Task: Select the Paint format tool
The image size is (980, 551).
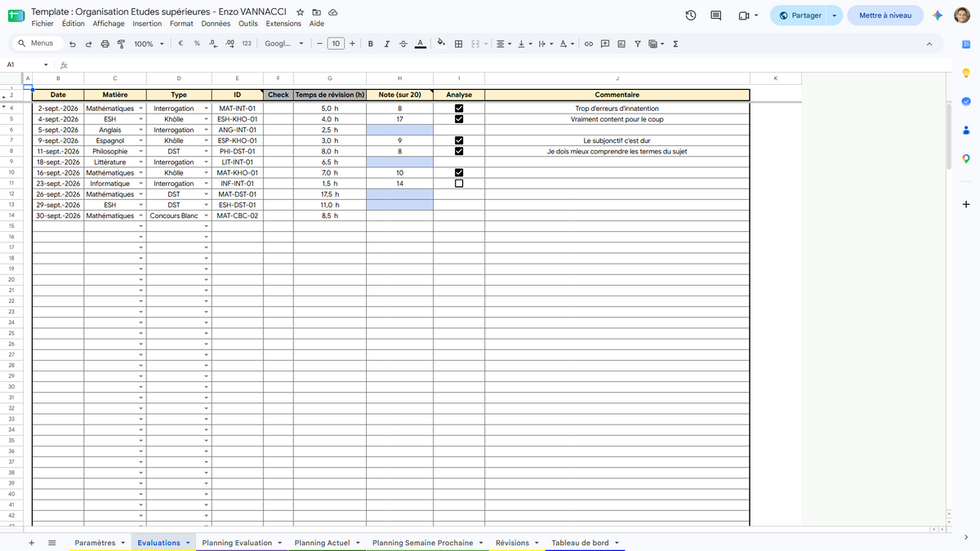Action: pos(121,44)
